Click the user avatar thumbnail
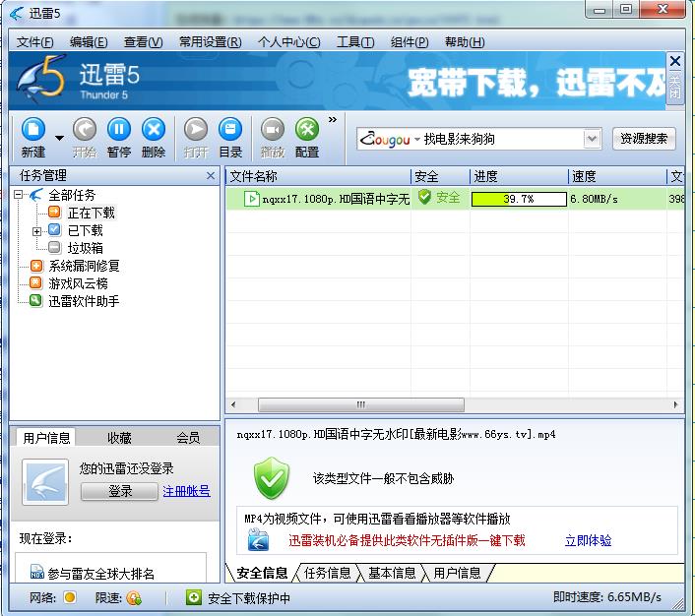 [x=45, y=482]
